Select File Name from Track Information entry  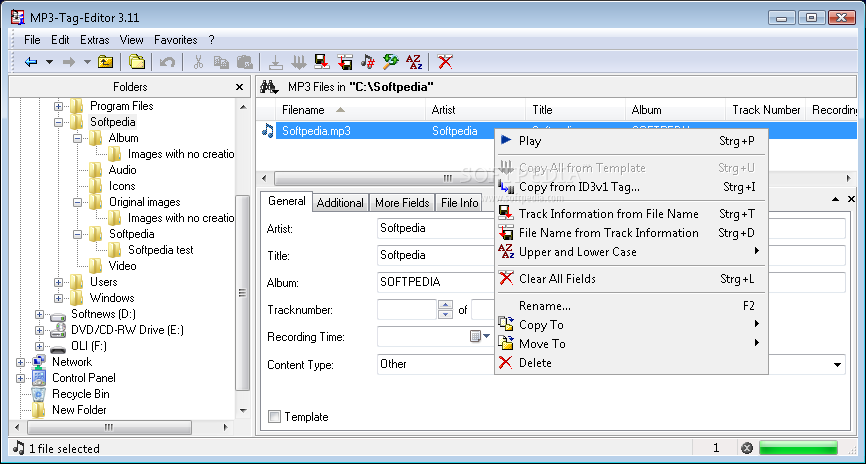[x=631, y=233]
